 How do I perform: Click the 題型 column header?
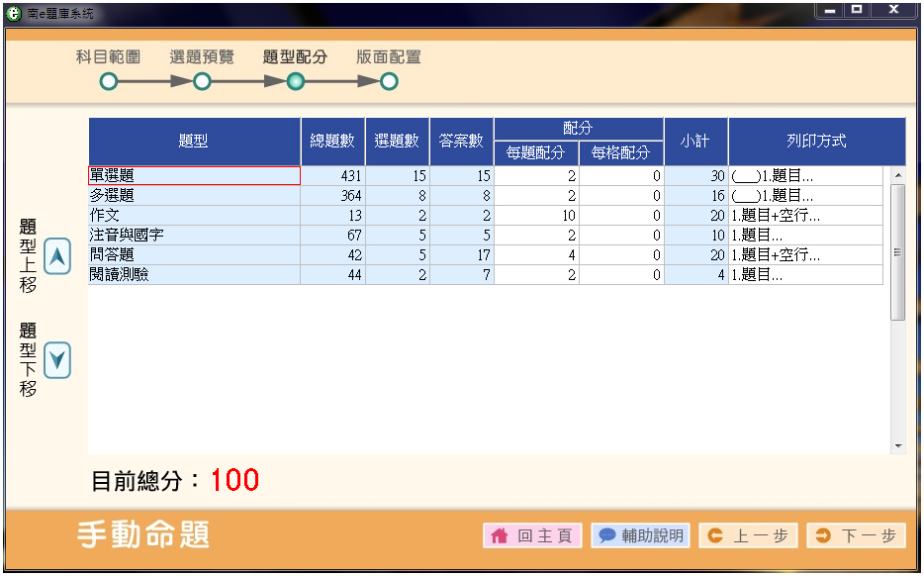click(x=194, y=142)
